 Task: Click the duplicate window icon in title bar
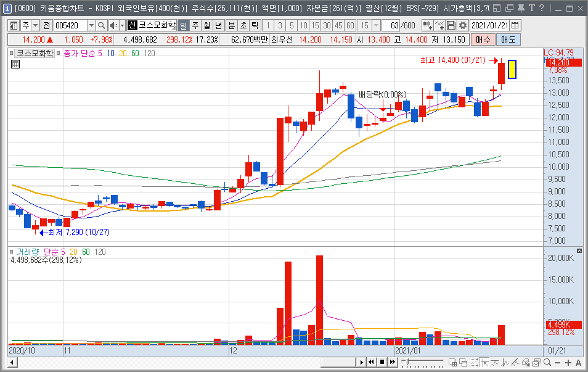tap(509, 8)
